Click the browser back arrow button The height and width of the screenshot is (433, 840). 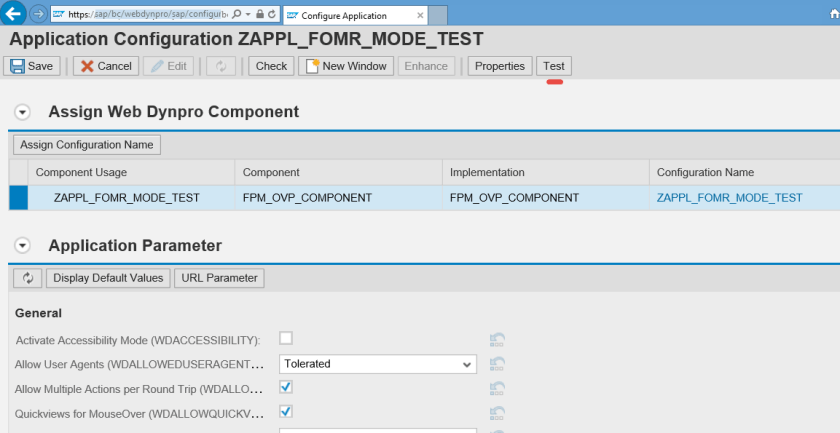[15, 15]
